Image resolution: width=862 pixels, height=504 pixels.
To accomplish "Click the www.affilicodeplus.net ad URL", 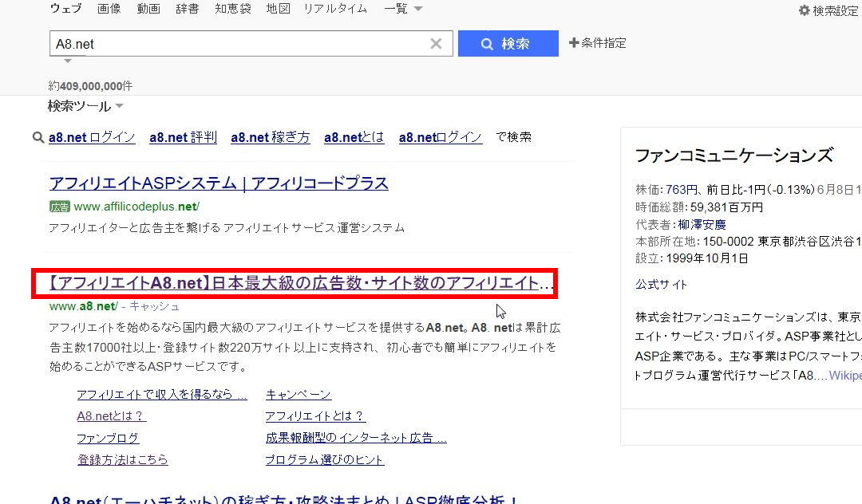I will tap(136, 207).
